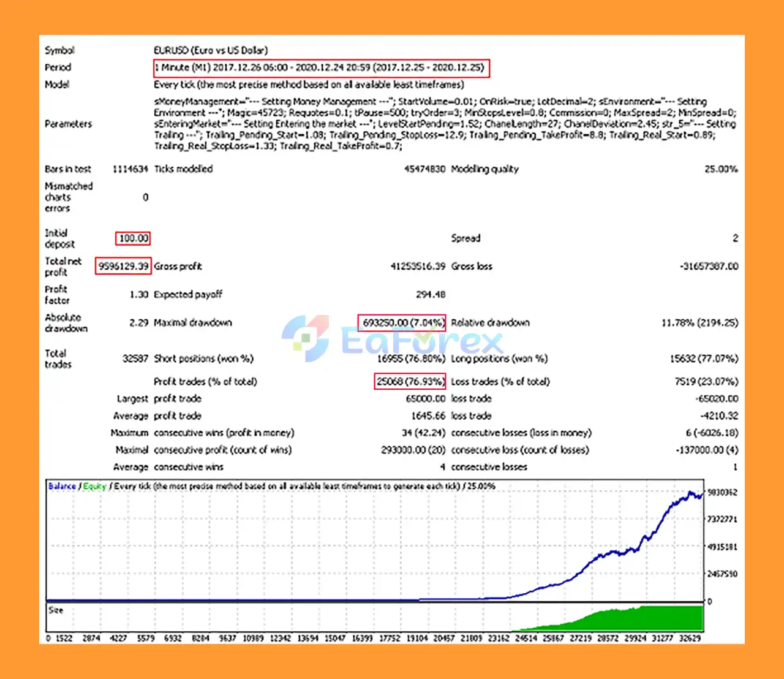Click the EaForex watermark logo icon
The image size is (784, 679).
click(305, 338)
